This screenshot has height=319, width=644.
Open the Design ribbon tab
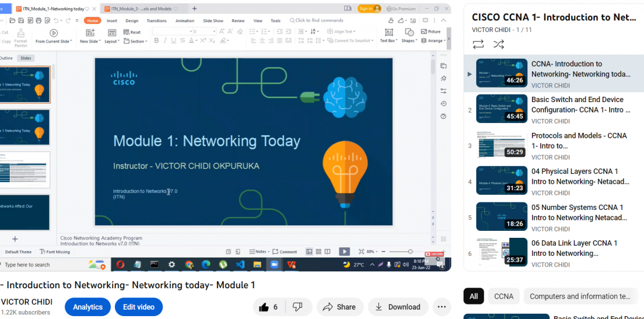[132, 20]
